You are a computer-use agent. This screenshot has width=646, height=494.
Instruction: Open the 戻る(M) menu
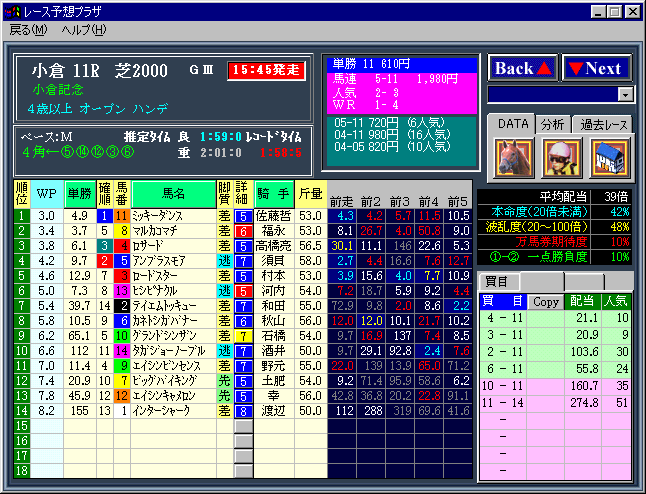(27, 30)
